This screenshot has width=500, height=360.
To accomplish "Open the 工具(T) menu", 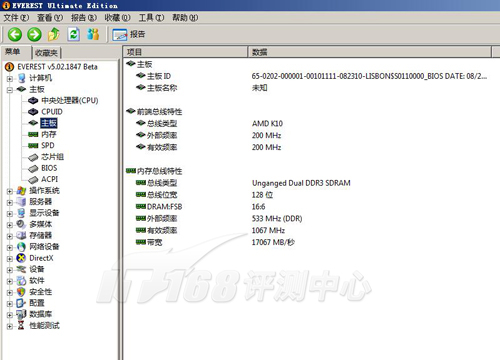I will coord(151,17).
